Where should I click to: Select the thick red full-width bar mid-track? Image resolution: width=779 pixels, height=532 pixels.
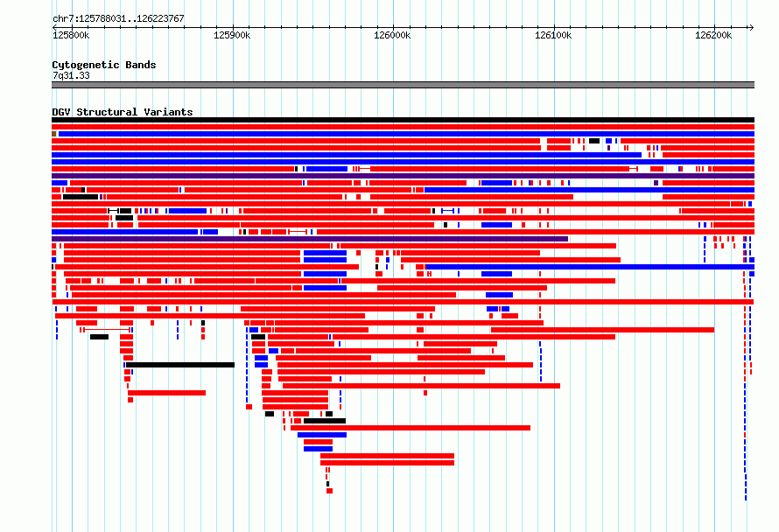(403, 302)
